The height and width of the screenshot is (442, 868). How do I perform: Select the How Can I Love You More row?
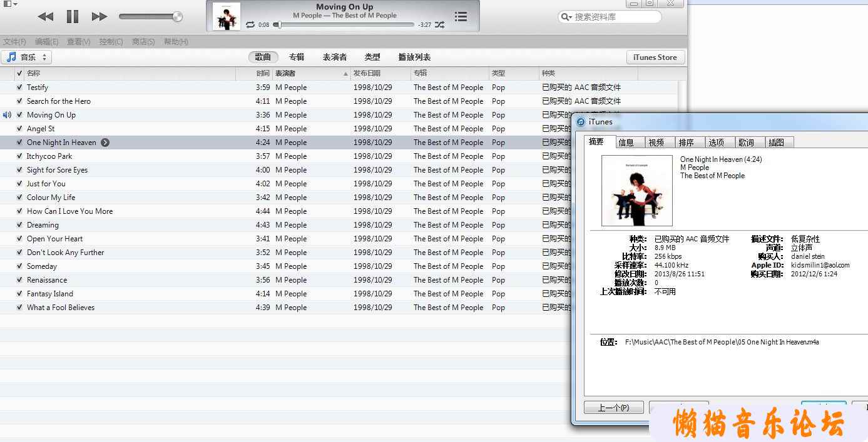285,211
